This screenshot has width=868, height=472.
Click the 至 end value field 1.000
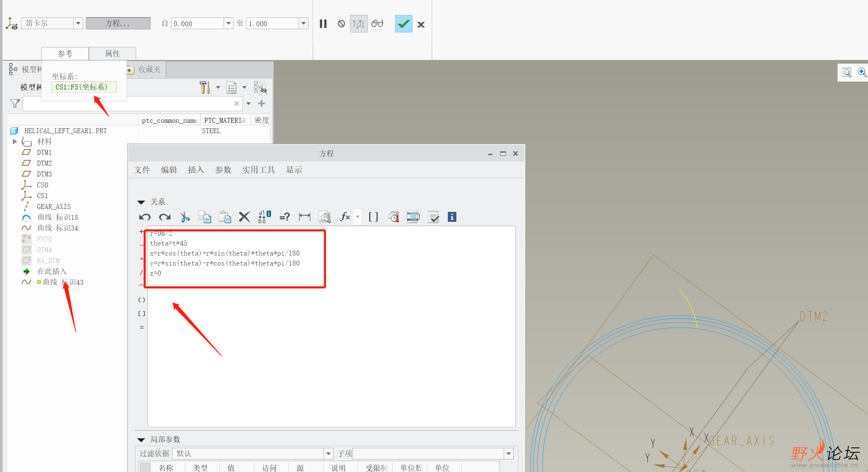coord(273,23)
